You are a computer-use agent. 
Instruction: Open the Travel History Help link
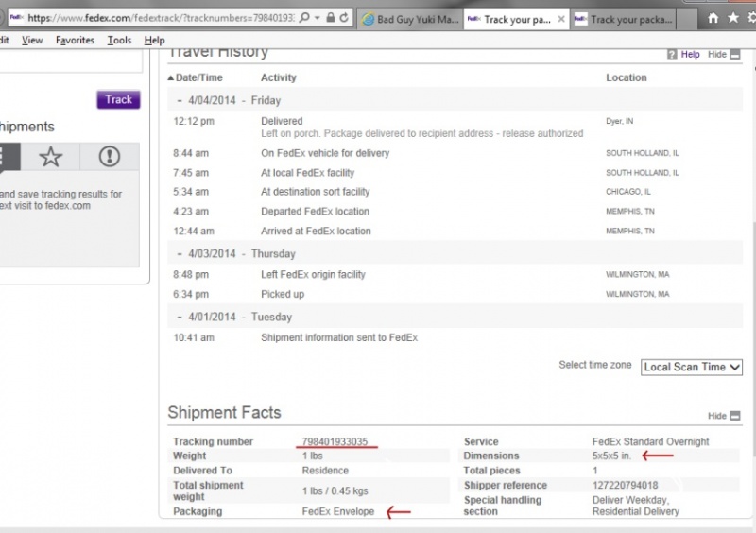click(x=690, y=54)
